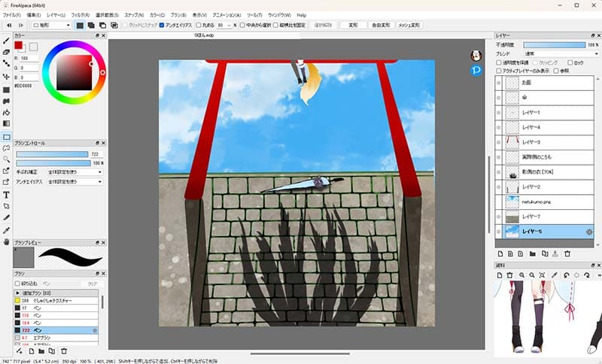
Task: Open the アニメーション(A) menu
Action: [x=227, y=15]
